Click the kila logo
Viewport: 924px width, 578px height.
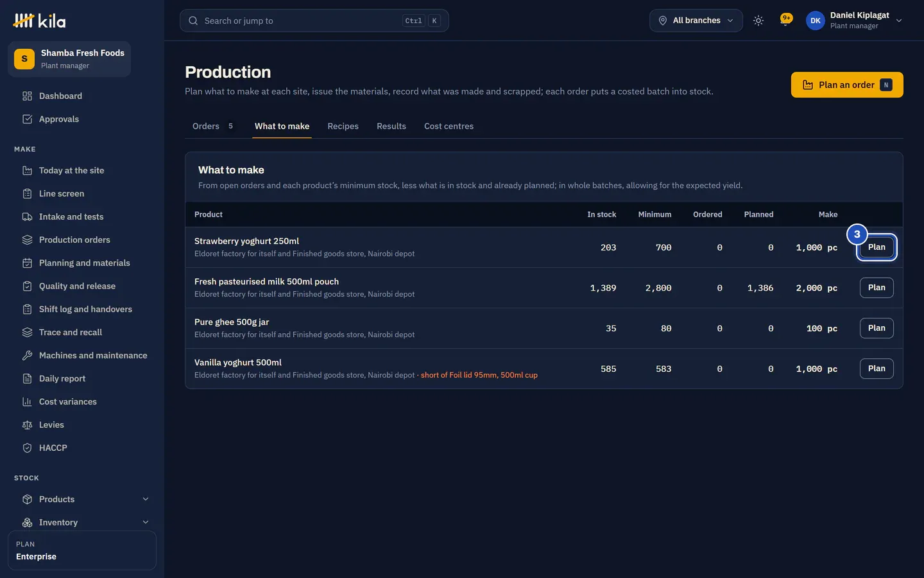pyautogui.click(x=39, y=21)
